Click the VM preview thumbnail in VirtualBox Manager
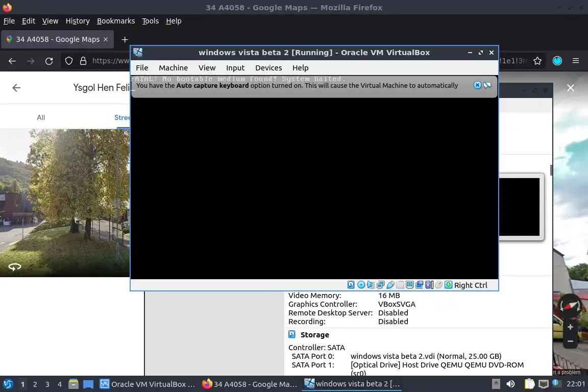The image size is (588, 392). click(521, 207)
